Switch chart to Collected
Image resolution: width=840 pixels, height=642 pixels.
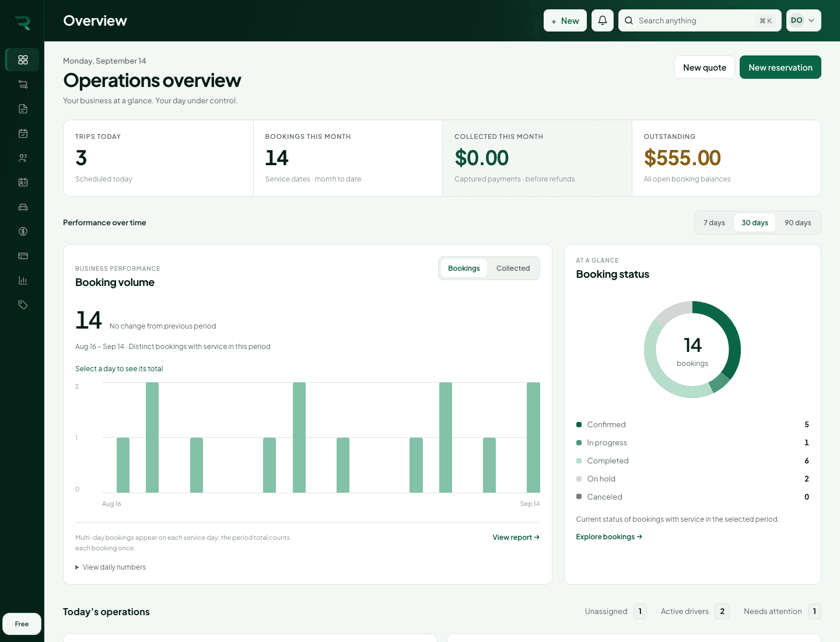[513, 268]
